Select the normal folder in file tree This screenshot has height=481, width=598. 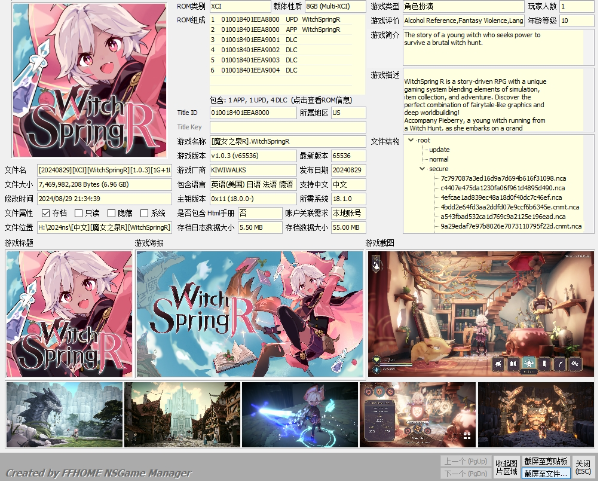tap(439, 159)
